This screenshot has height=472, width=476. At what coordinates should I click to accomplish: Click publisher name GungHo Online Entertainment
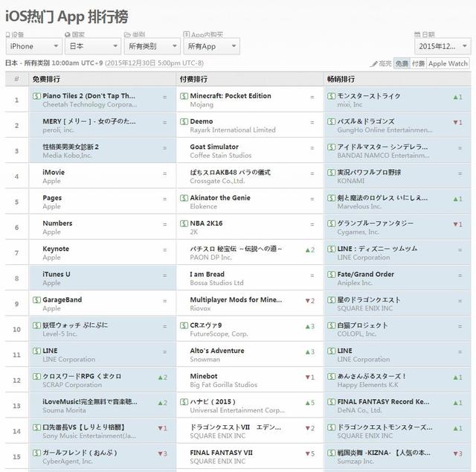(x=385, y=130)
